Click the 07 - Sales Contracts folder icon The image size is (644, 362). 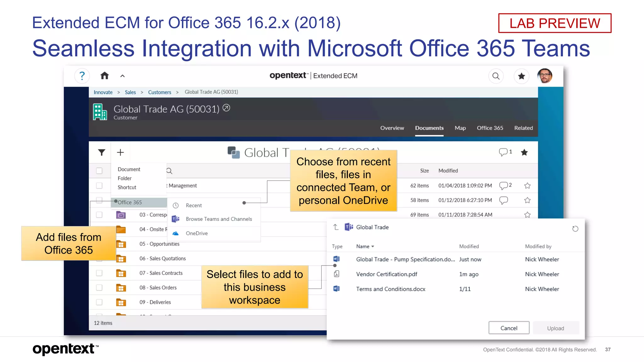tap(121, 273)
